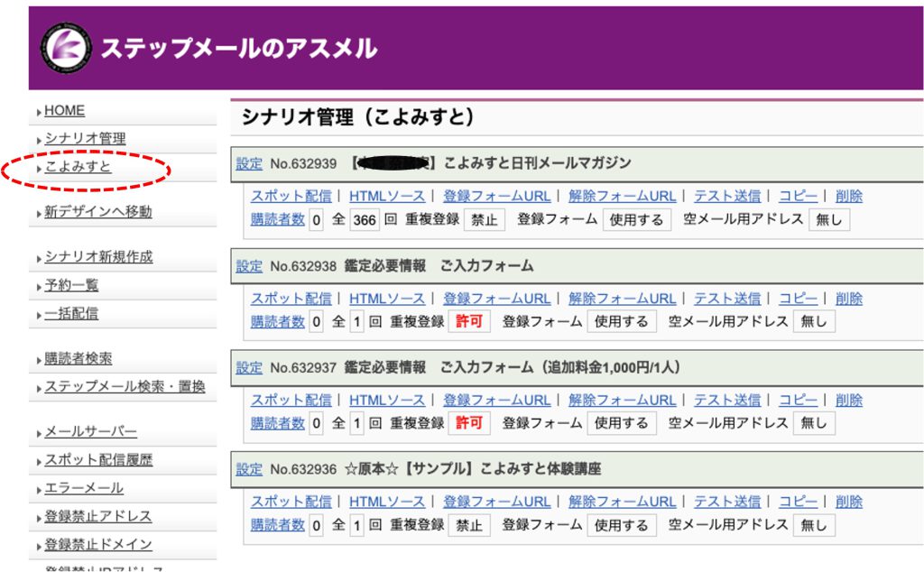
Task: Click 削除 for No.632939 scenario
Action: point(848,196)
